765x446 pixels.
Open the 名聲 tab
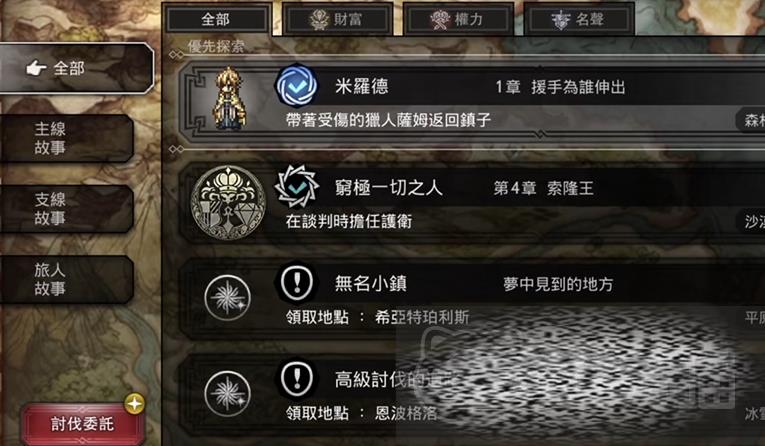tap(579, 20)
